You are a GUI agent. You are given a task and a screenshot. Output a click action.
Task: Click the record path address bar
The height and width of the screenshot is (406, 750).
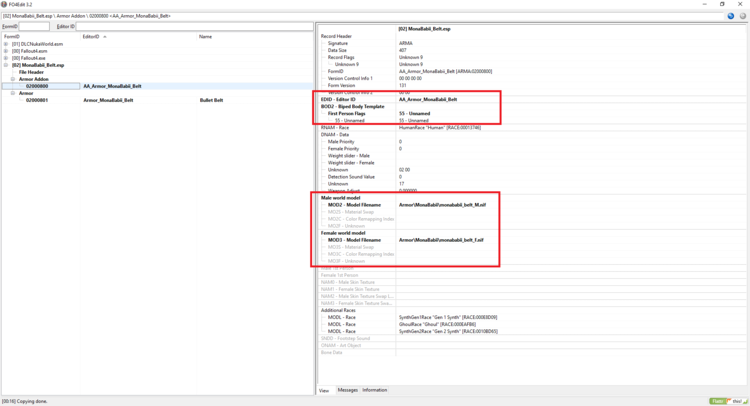(364, 16)
